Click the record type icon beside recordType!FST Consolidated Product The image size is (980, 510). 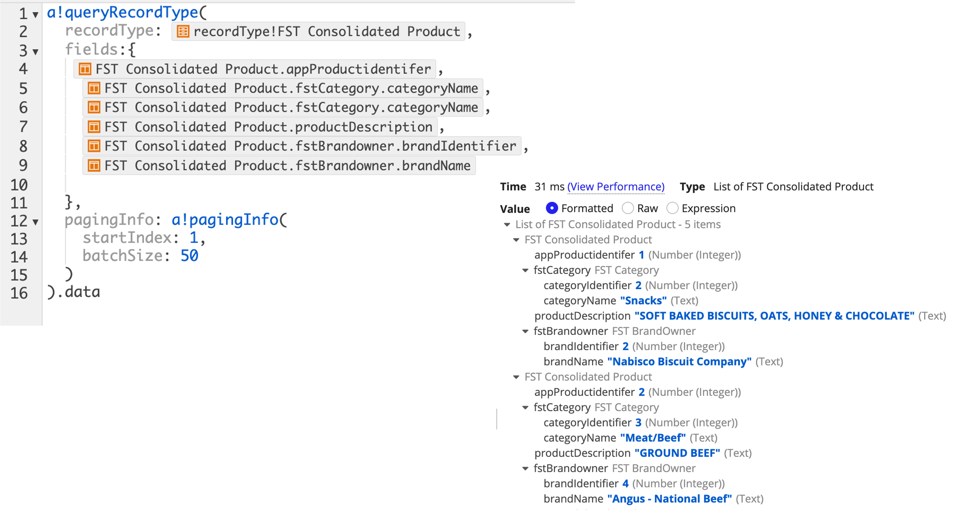tap(183, 31)
